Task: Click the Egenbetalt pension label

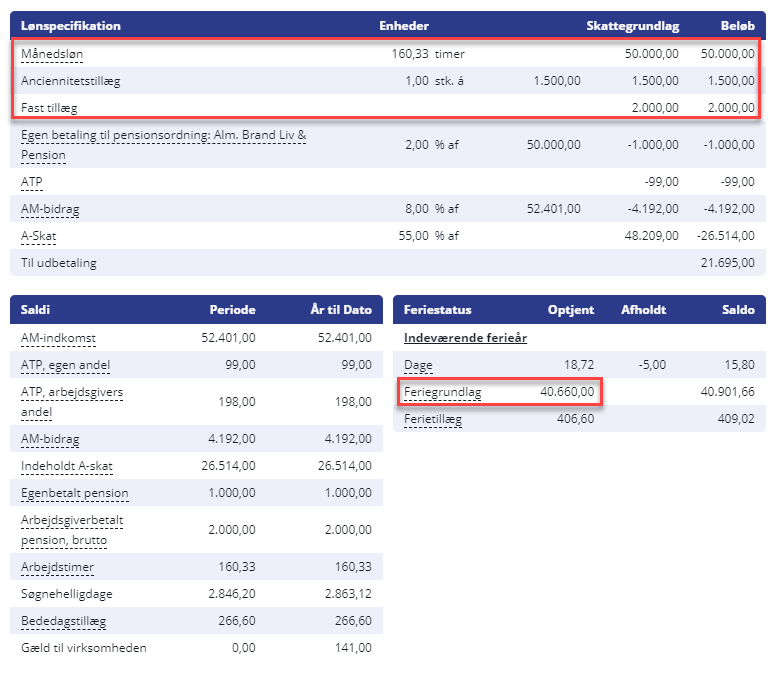Action: 74,493
